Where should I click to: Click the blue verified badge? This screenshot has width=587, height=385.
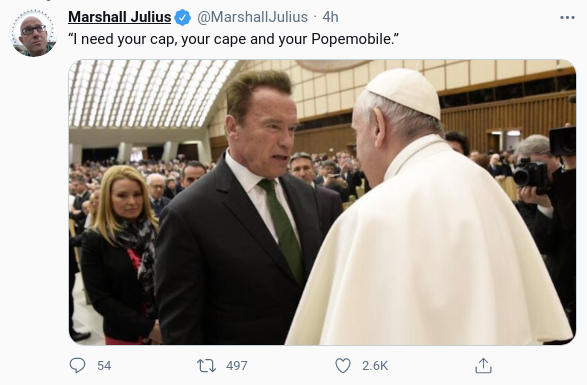pos(183,18)
